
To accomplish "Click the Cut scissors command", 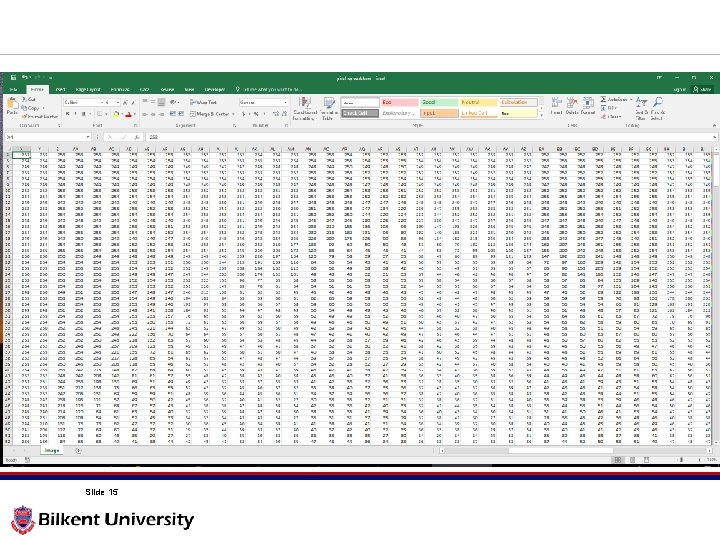I will [x=28, y=99].
